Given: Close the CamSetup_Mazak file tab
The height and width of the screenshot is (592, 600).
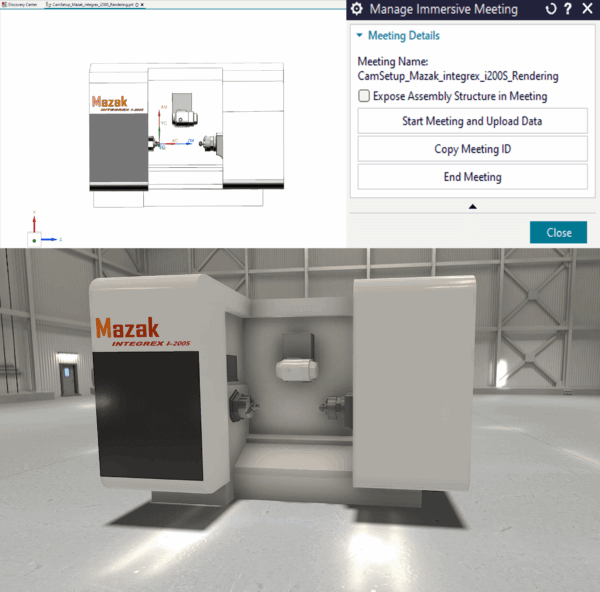Looking at the screenshot, I should pos(143,4).
